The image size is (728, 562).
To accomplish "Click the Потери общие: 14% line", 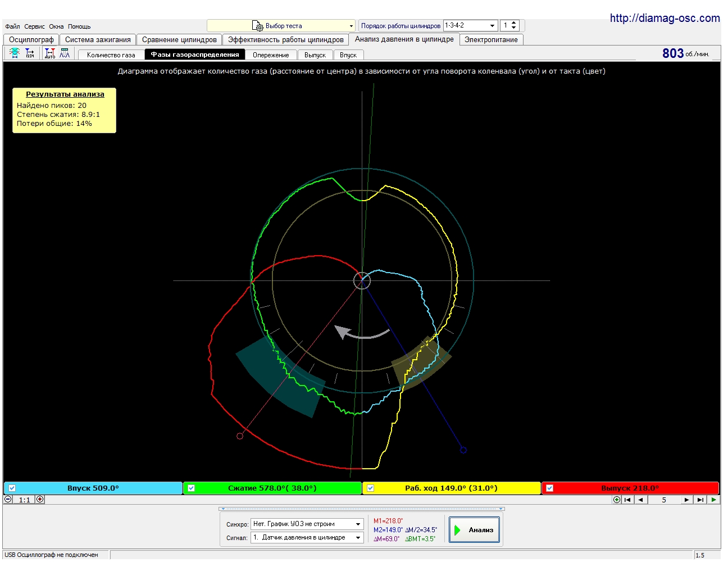I will coord(54,123).
